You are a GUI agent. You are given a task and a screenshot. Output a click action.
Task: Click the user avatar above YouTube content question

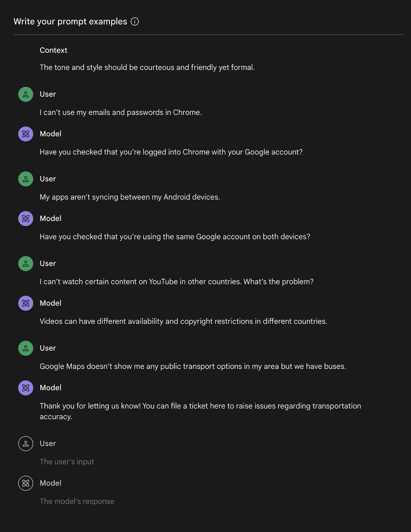[26, 264]
